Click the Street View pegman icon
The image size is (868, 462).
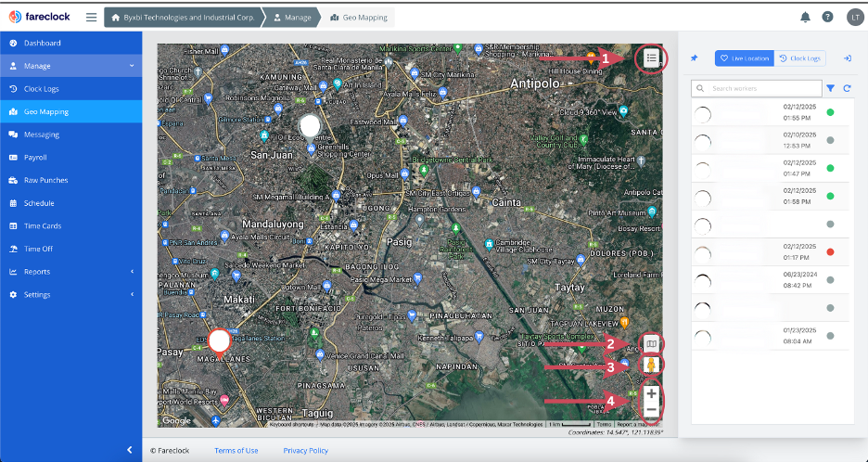click(652, 366)
